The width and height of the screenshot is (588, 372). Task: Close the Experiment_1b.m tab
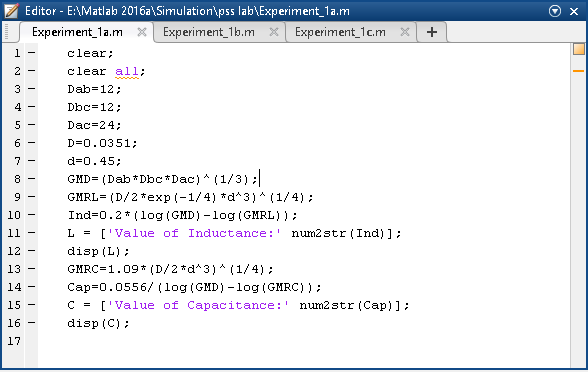pyautogui.click(x=274, y=32)
